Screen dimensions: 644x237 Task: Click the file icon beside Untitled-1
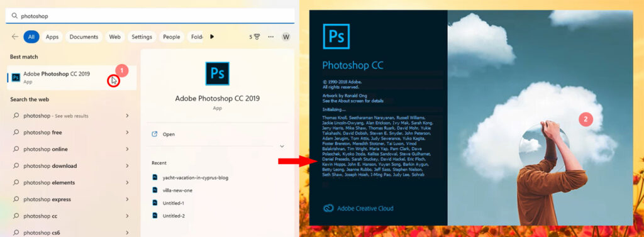coord(155,202)
